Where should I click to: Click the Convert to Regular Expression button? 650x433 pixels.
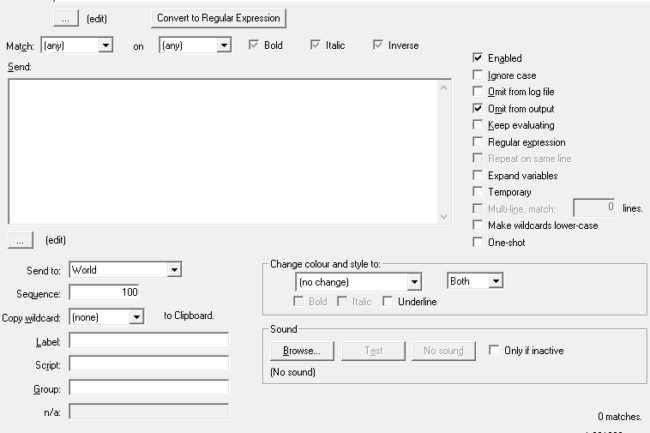(219, 17)
